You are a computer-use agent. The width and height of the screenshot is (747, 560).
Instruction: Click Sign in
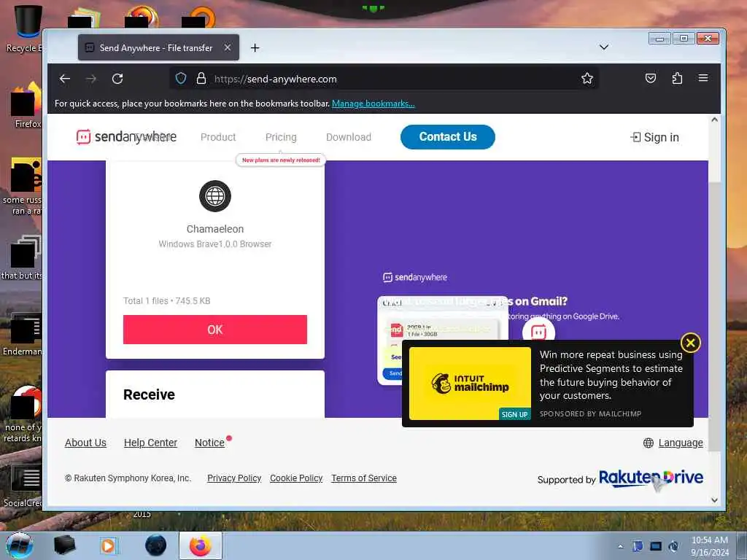coord(654,137)
